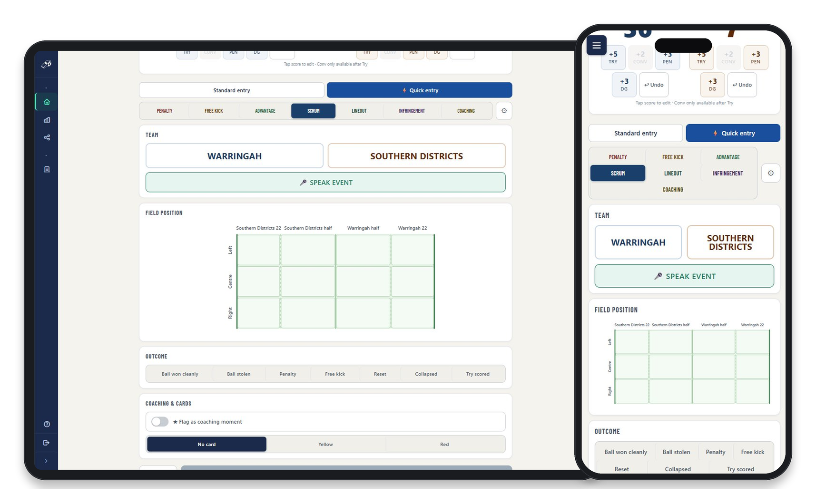Pick 'Free kick' outcome on phone
Viewport: 816px width, 504px height.
(x=752, y=452)
